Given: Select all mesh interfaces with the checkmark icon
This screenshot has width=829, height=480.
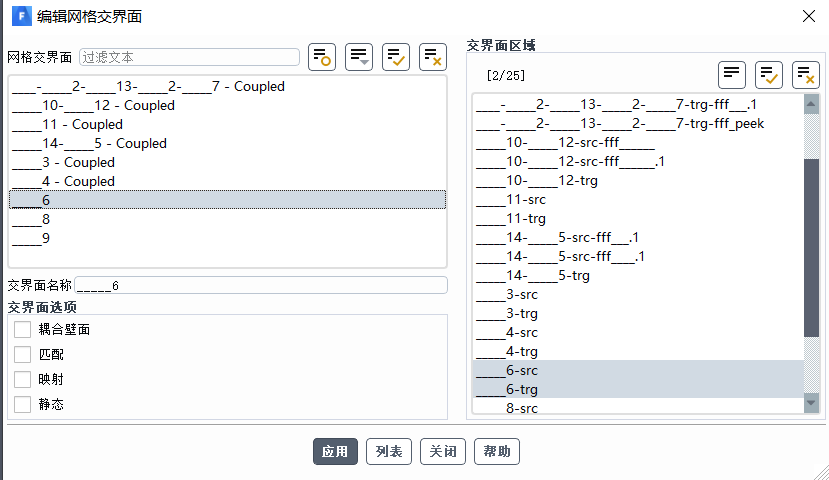Looking at the screenshot, I should [x=396, y=57].
